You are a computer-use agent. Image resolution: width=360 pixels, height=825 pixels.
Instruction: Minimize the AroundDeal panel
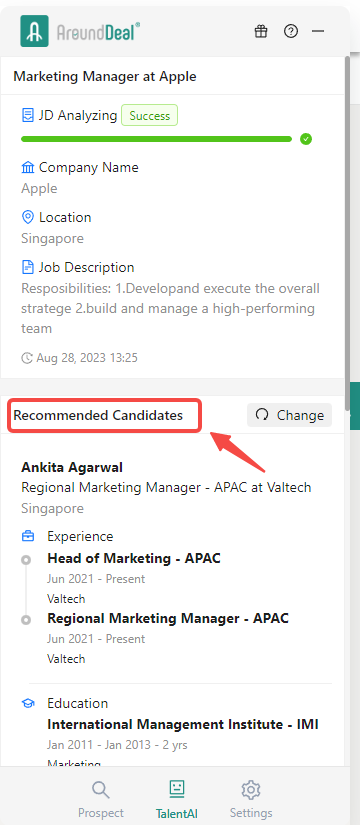tap(318, 31)
